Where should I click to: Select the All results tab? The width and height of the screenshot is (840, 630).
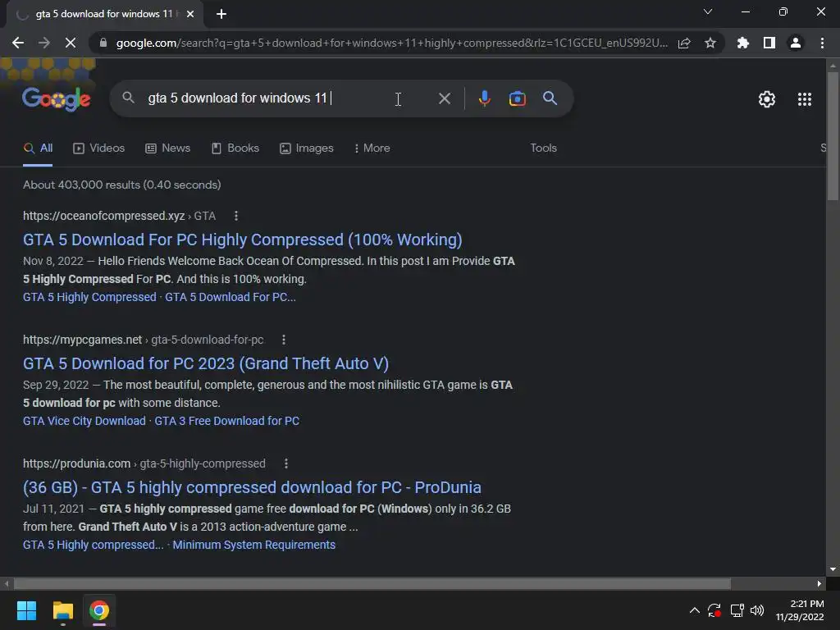[38, 148]
